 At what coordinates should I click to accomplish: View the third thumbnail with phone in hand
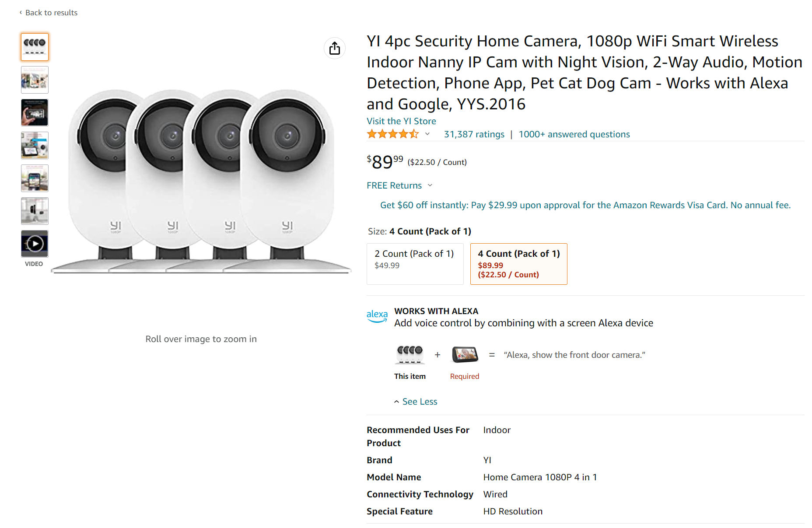point(35,112)
